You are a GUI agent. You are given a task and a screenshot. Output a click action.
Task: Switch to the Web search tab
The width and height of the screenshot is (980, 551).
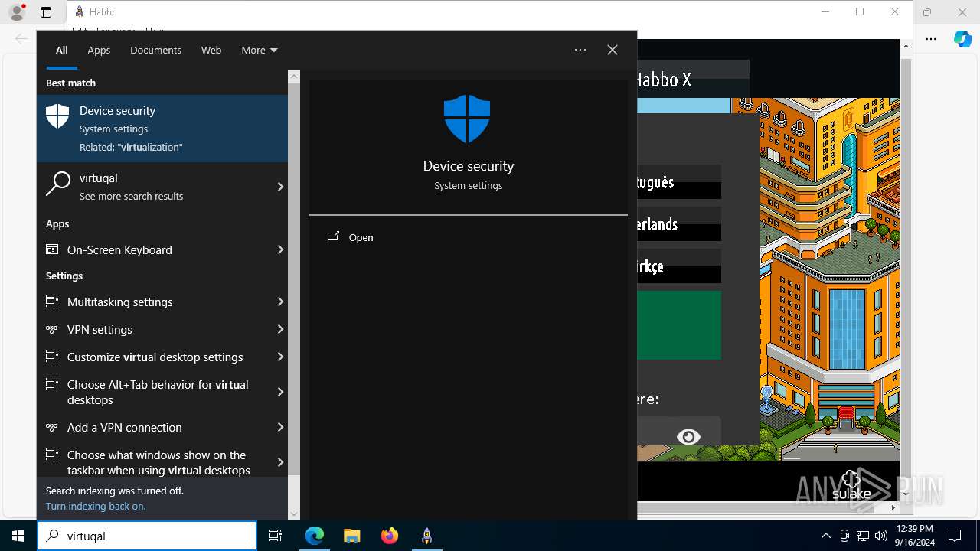tap(211, 50)
